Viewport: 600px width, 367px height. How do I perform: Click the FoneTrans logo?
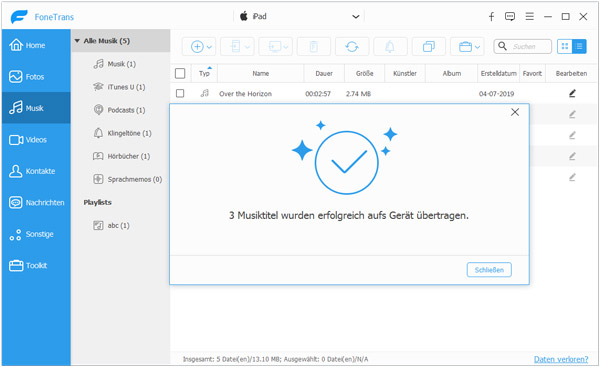pyautogui.click(x=42, y=17)
